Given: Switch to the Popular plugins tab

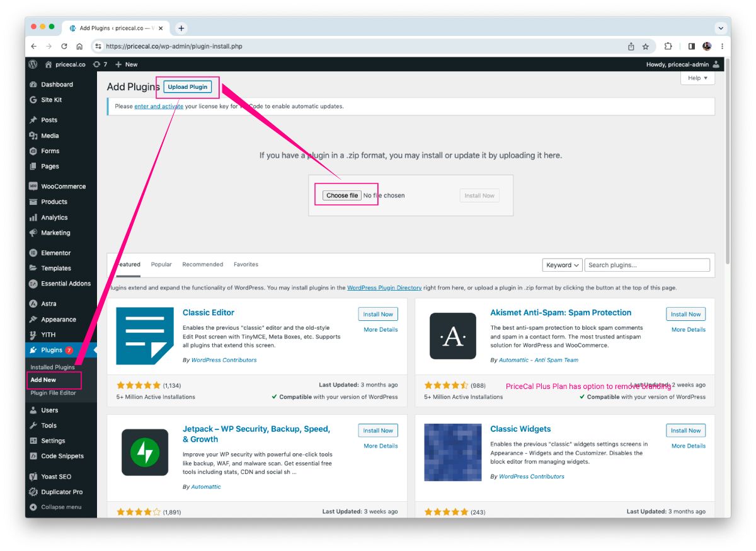Looking at the screenshot, I should click(x=161, y=265).
